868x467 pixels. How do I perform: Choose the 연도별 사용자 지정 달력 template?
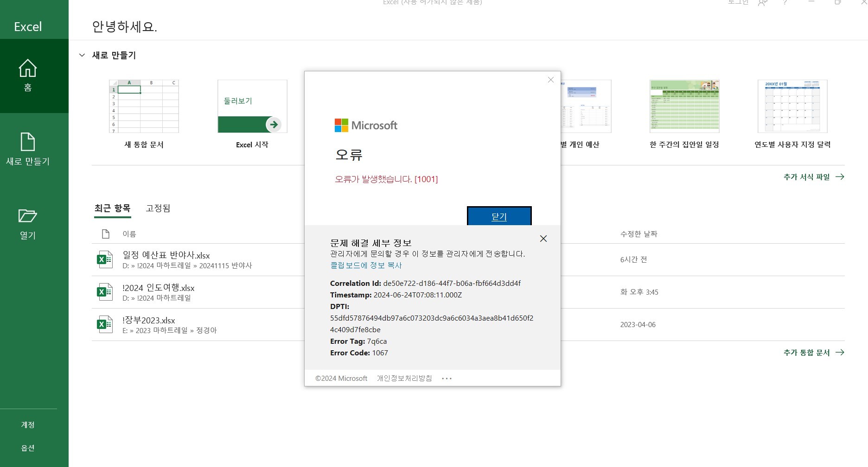click(x=792, y=107)
